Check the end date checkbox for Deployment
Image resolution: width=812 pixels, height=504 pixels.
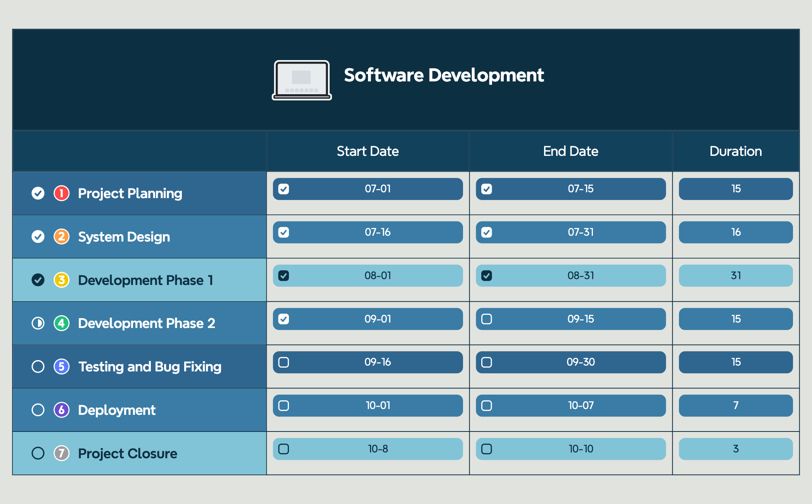(487, 405)
